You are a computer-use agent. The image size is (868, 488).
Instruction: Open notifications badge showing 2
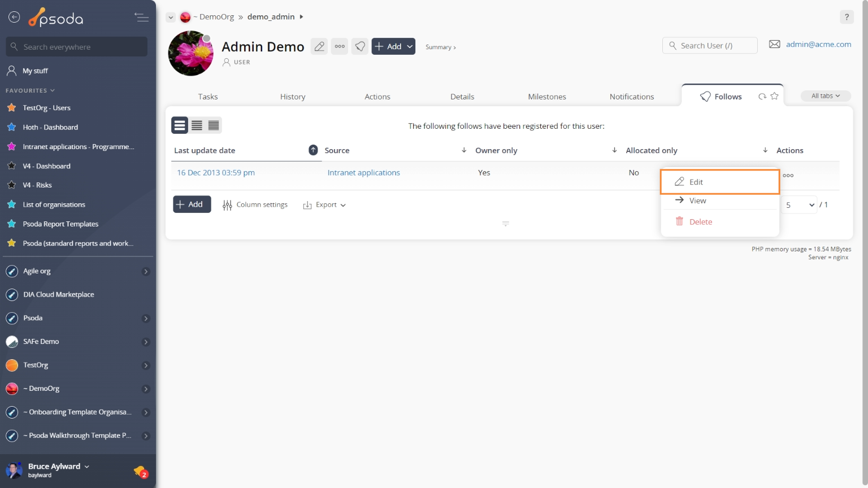click(x=141, y=472)
